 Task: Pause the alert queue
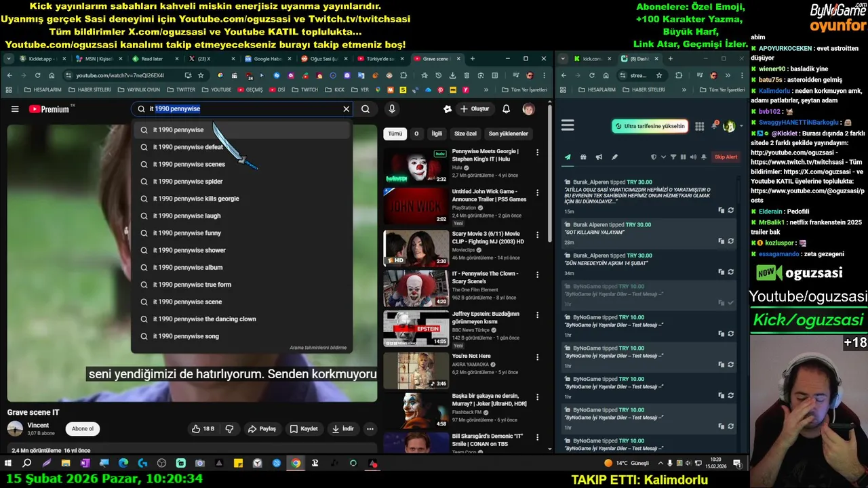click(683, 157)
